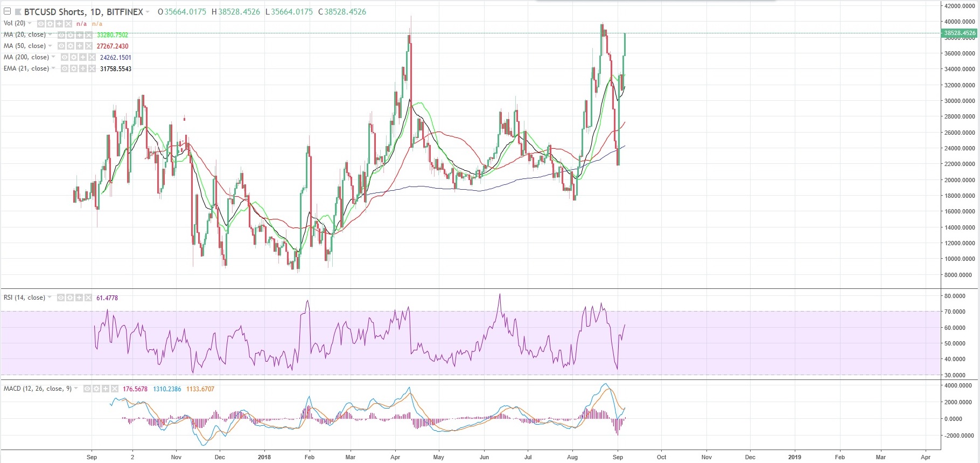The height and width of the screenshot is (463, 980).
Task: Click the EMA (21, close) indicator label
Action: pyautogui.click(x=26, y=68)
